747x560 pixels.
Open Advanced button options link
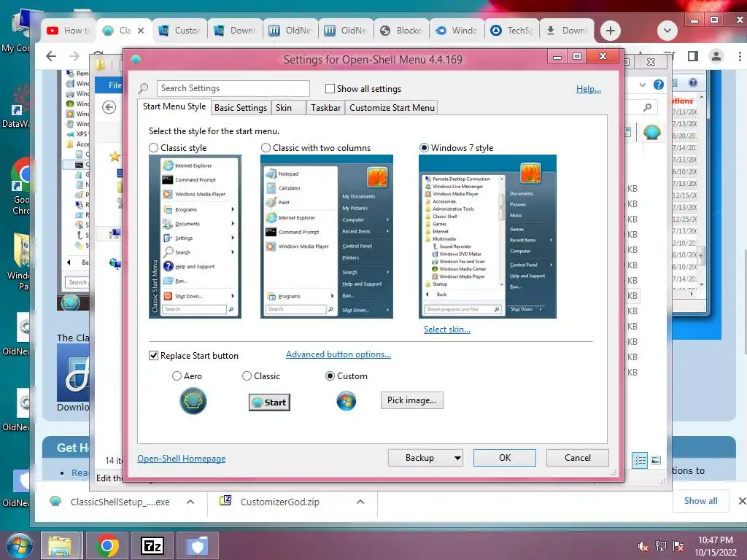click(x=338, y=354)
